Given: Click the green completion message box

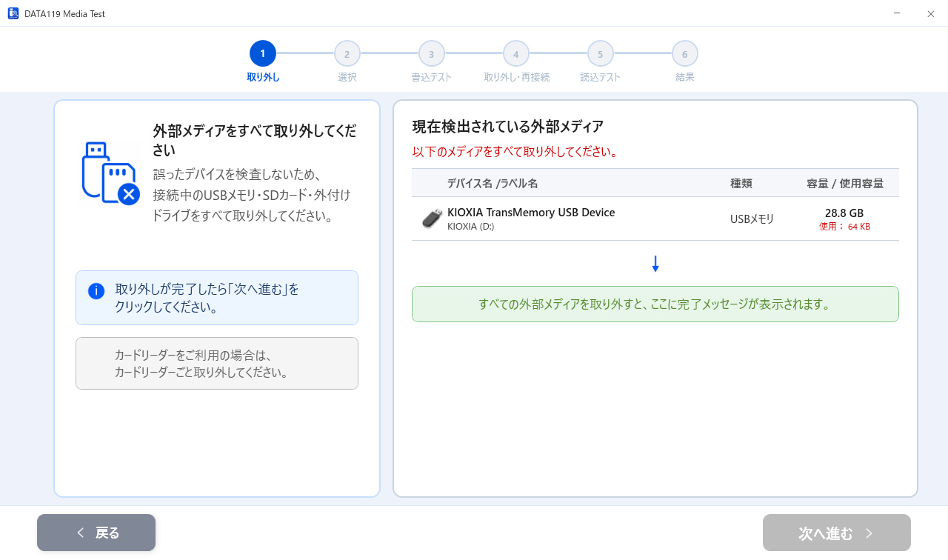Looking at the screenshot, I should [655, 304].
